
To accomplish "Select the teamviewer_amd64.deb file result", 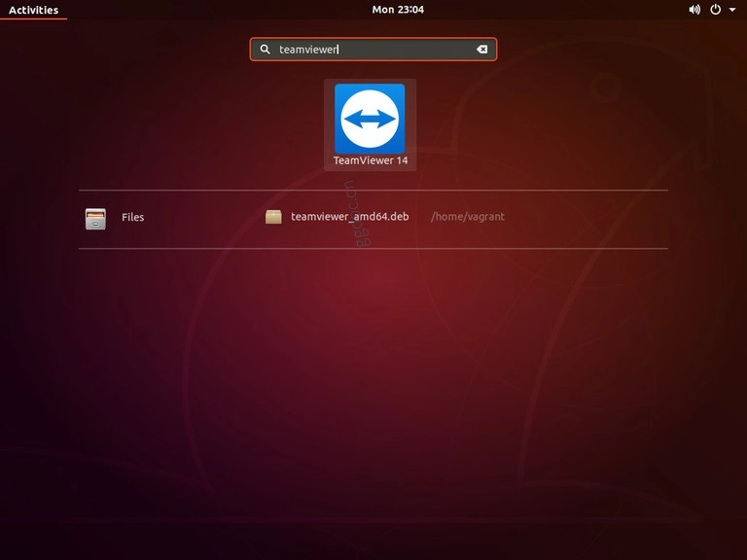I will (x=350, y=217).
